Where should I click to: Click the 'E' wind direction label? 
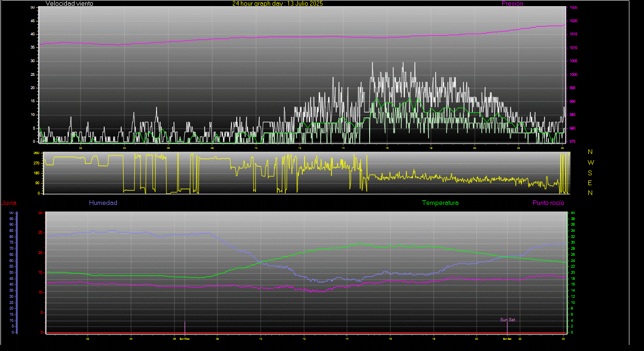click(590, 183)
